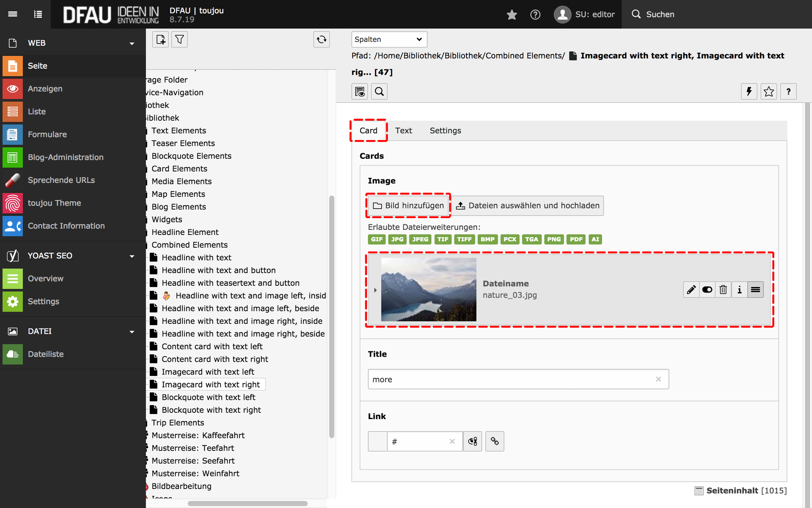Click Dateien auswählen und hochladen button
812x508 pixels.
[x=528, y=205]
